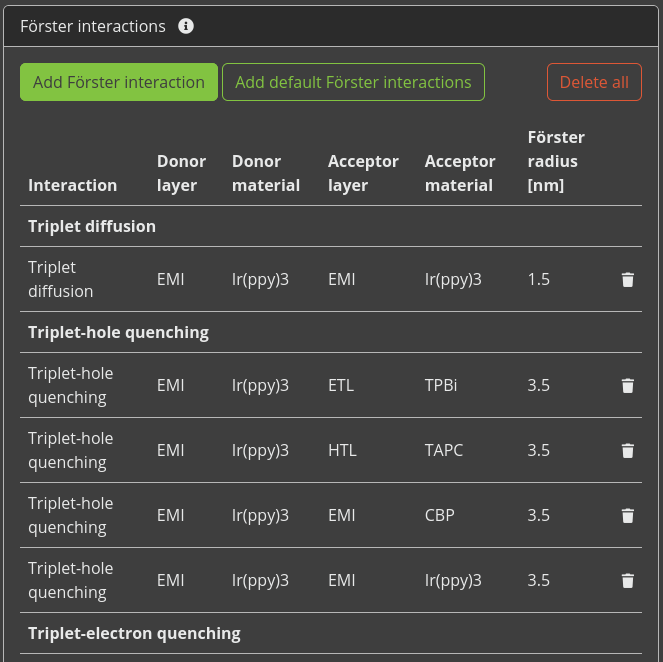Click the Interaction column header
This screenshot has width=663, height=662.
72,185
